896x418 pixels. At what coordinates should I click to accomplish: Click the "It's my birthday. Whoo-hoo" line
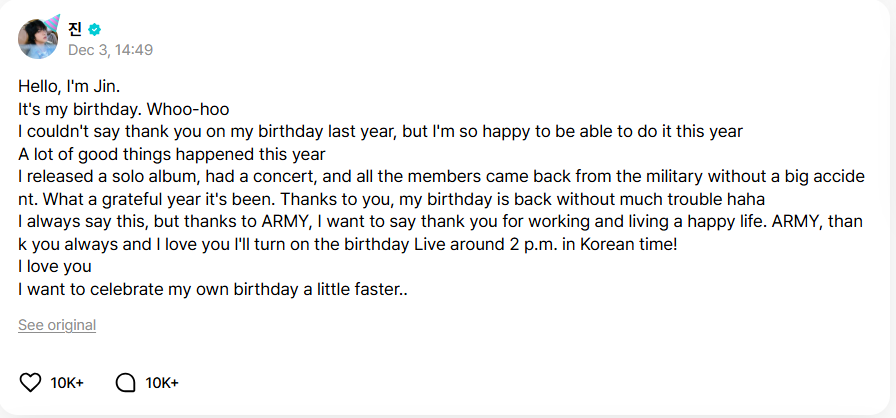[x=124, y=109]
